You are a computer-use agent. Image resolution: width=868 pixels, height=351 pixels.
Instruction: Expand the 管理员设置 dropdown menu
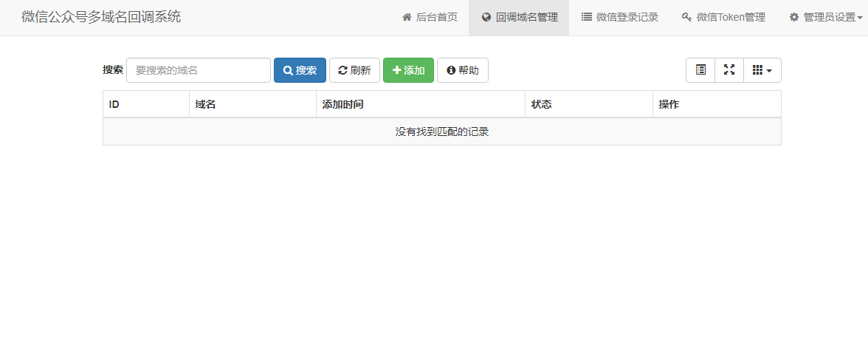coord(827,17)
